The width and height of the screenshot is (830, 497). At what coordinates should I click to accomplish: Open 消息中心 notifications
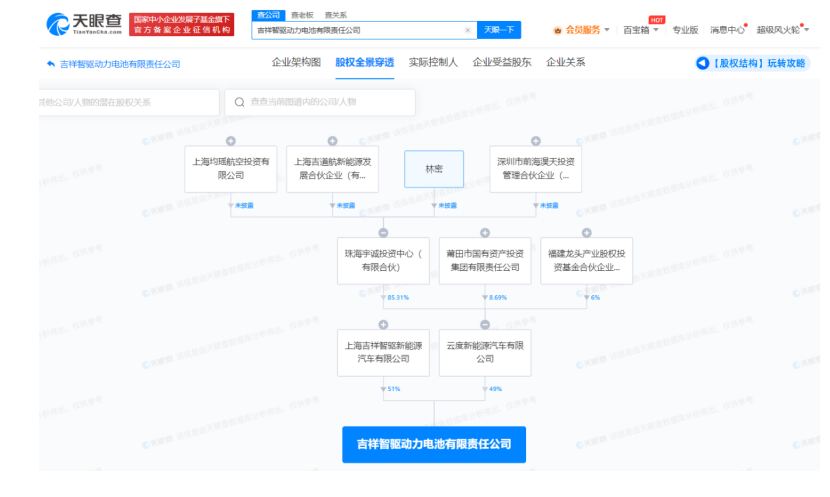click(727, 30)
